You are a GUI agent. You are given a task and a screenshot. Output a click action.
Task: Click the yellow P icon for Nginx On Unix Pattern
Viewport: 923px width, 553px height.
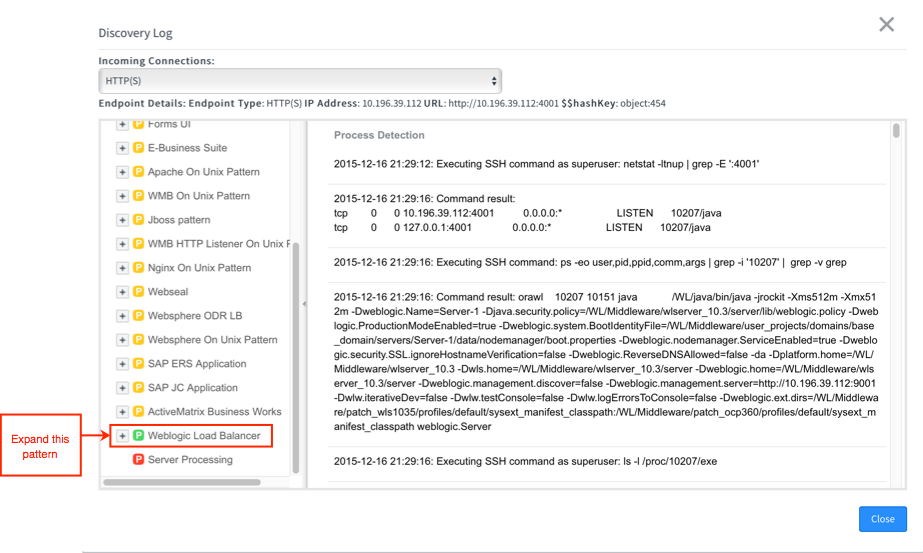pyautogui.click(x=138, y=268)
